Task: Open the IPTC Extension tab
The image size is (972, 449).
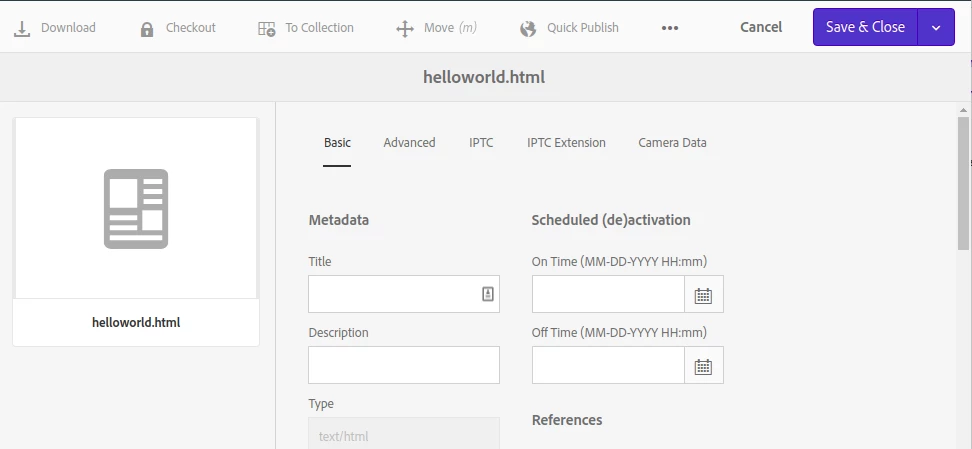Action: (x=566, y=143)
